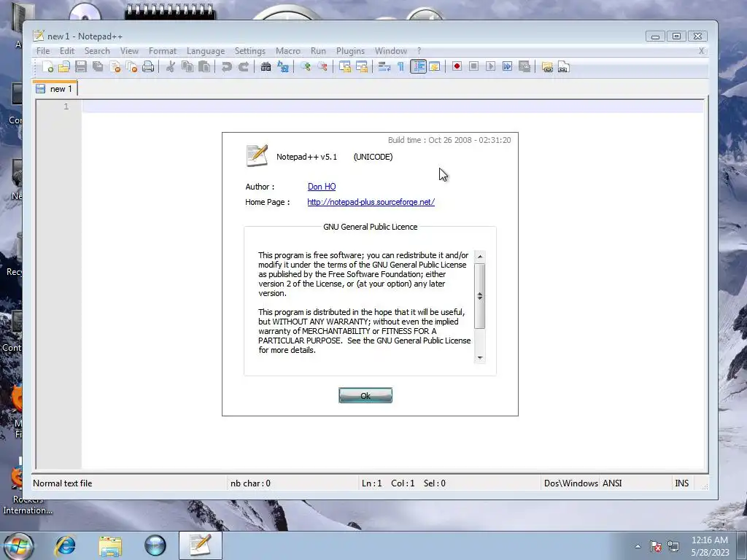Click the Close document toolbar icon
Viewport: 747px width, 560px height.
pyautogui.click(x=115, y=66)
